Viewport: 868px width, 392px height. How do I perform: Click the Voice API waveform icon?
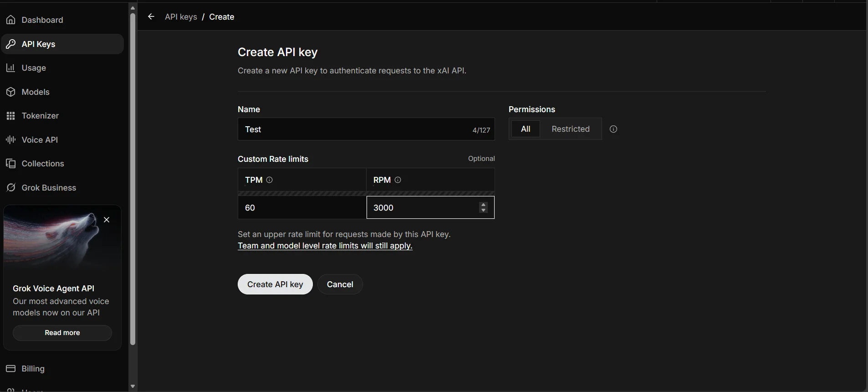point(11,140)
